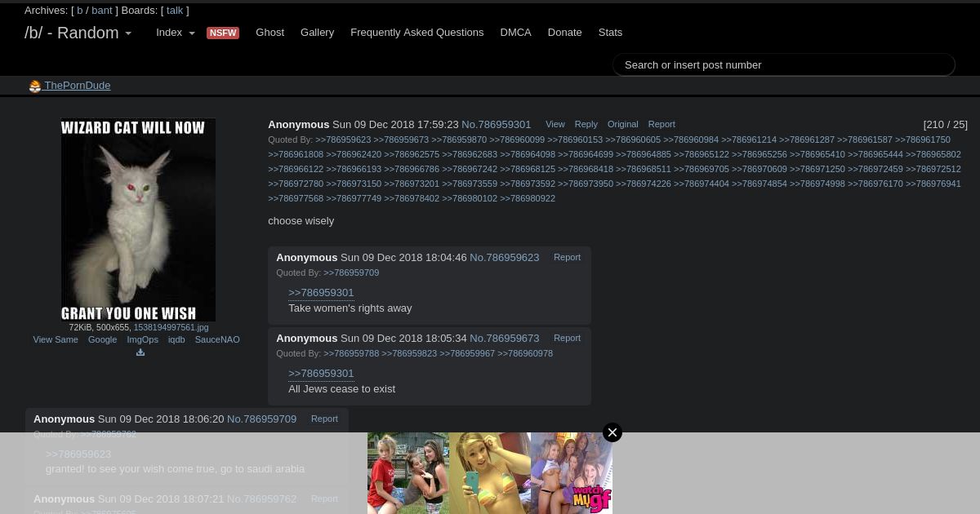Image resolution: width=980 pixels, height=514 pixels.
Task: Download the wizard cat image via download icon
Action: (140, 352)
